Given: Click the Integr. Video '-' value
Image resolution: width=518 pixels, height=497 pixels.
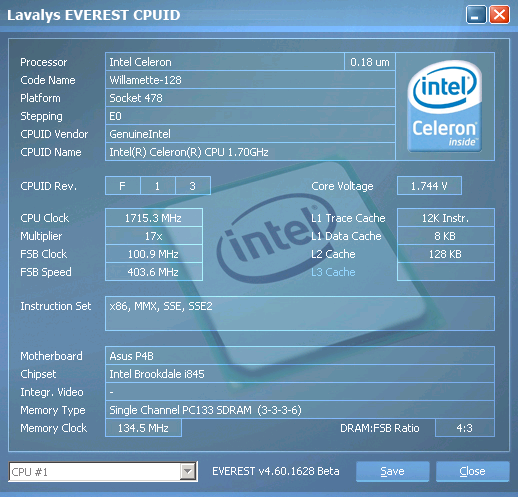Looking at the screenshot, I should [x=300, y=392].
